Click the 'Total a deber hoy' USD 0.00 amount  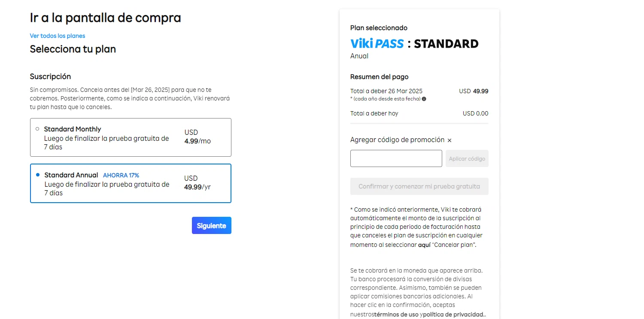[x=475, y=114]
